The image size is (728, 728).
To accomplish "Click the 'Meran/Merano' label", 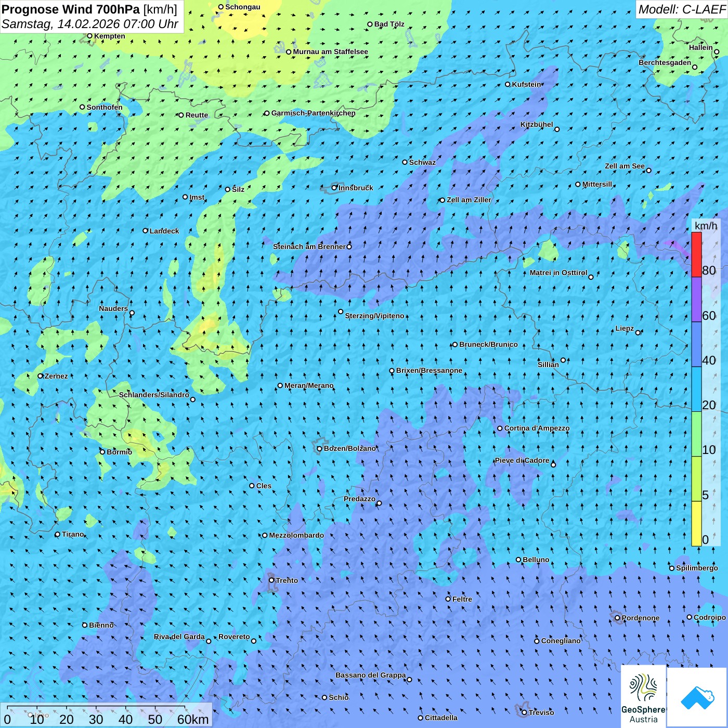I will [x=309, y=385].
